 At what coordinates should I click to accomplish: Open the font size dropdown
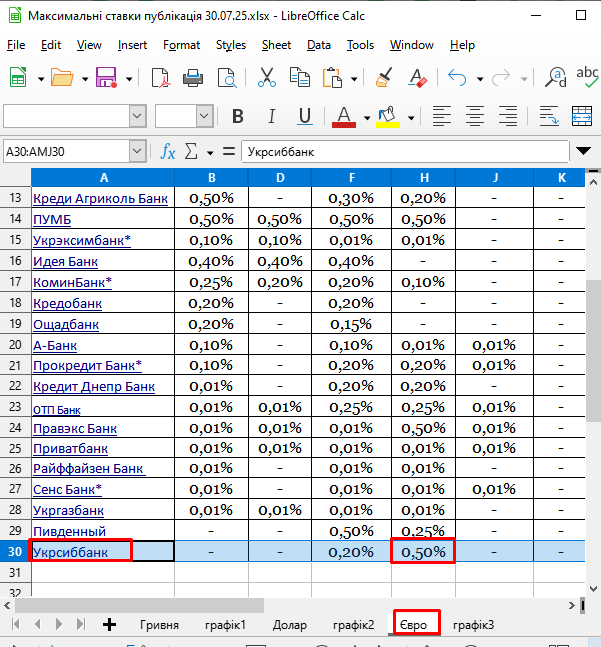pyautogui.click(x=204, y=116)
